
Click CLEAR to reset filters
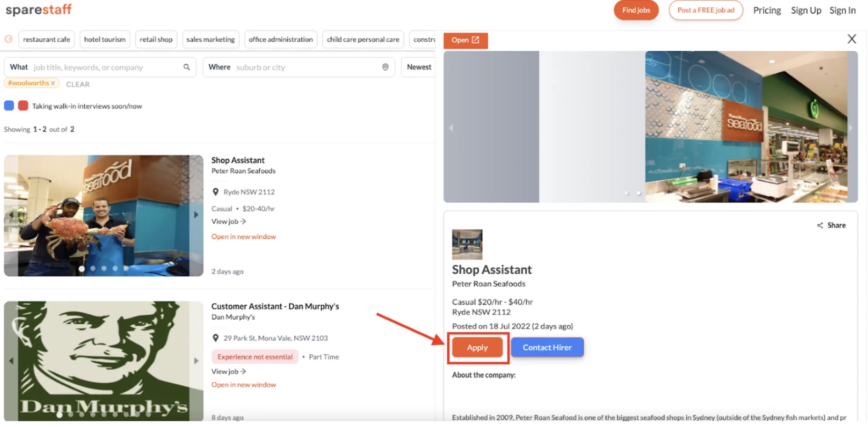[x=78, y=84]
